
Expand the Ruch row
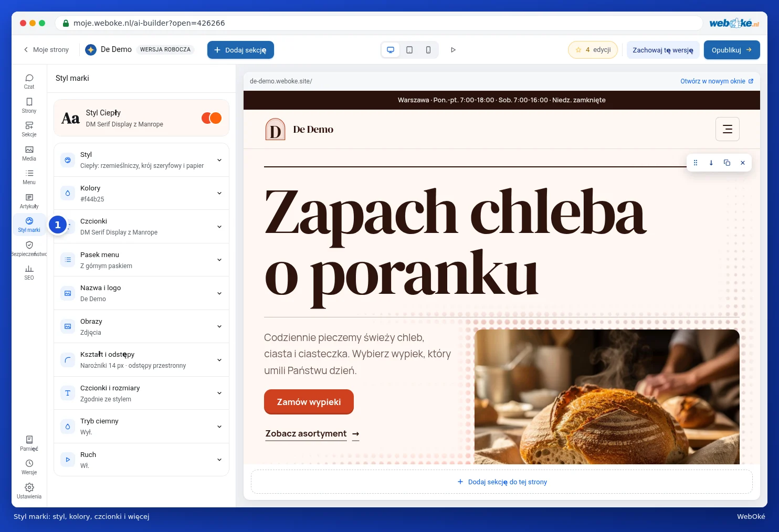142,460
